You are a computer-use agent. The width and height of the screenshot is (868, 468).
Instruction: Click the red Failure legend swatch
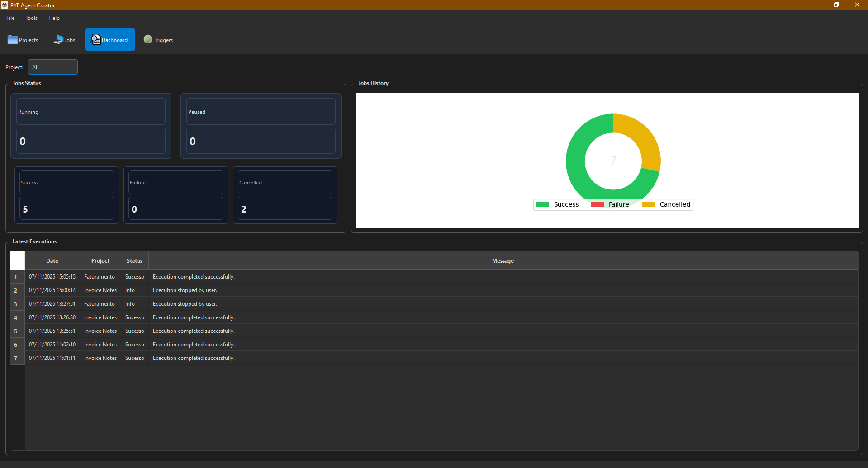[597, 204]
